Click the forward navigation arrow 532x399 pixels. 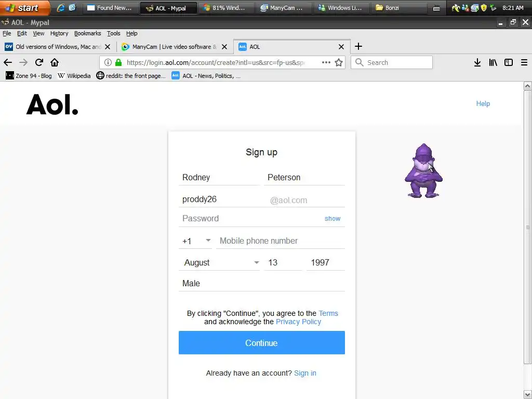pos(23,62)
